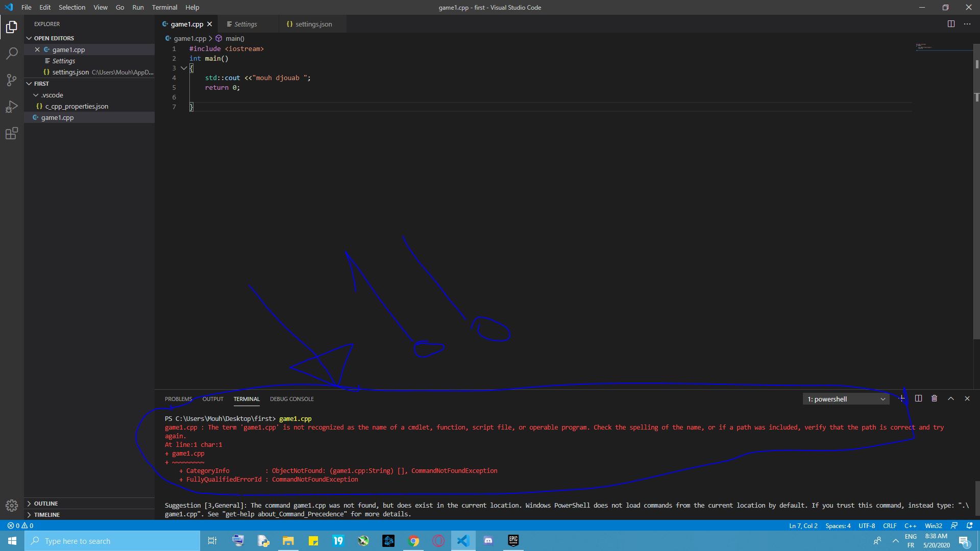The image size is (980, 551).
Task: Open the Terminal menu
Action: tap(164, 7)
